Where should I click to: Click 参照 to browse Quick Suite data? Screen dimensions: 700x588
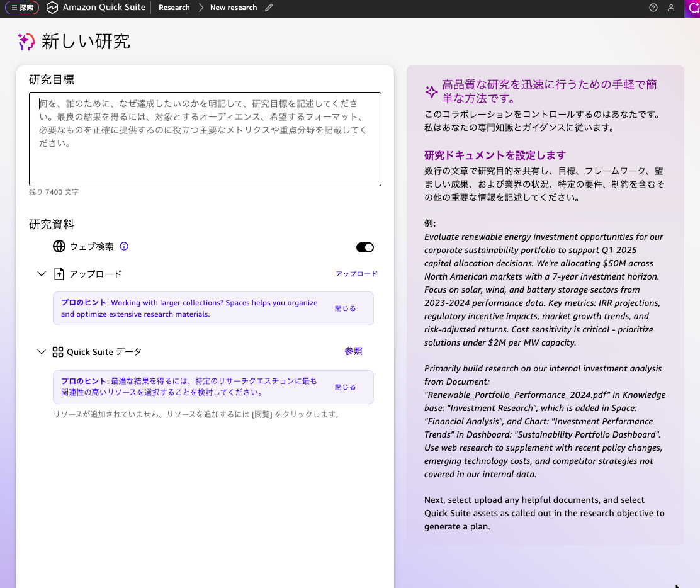click(353, 351)
